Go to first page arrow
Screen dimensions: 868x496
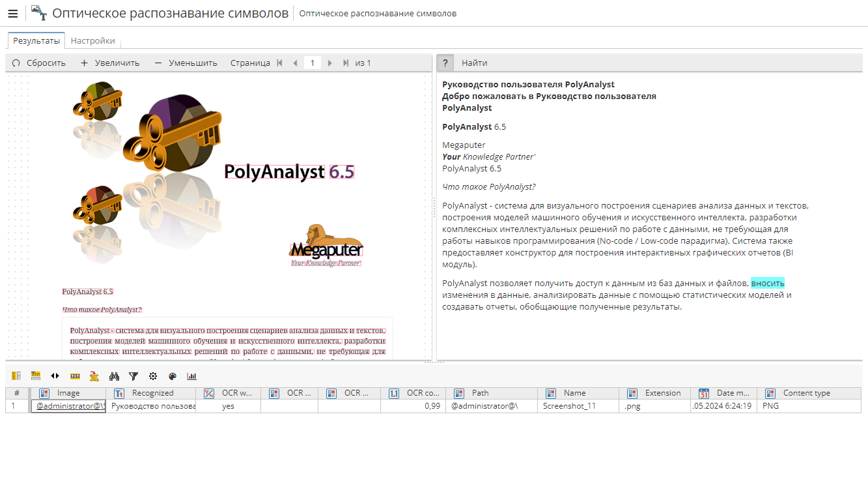[280, 63]
